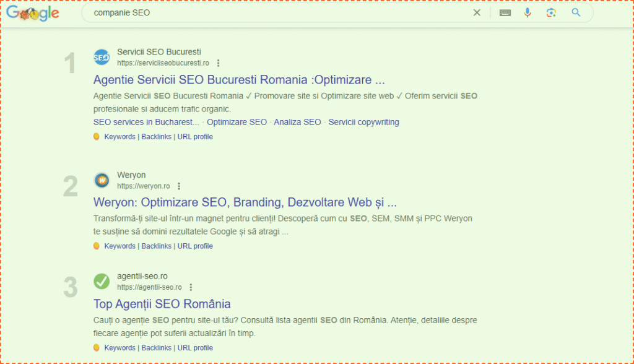Viewport: 634px width, 364px height.
Task: Click the blue search magnifier icon
Action: 576,12
